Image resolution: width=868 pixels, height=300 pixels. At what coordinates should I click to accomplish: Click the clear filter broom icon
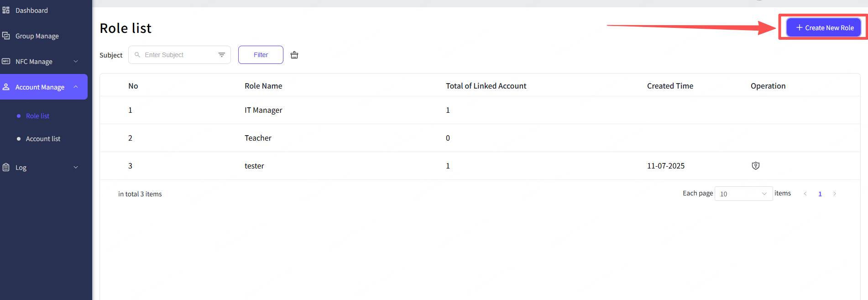point(294,55)
